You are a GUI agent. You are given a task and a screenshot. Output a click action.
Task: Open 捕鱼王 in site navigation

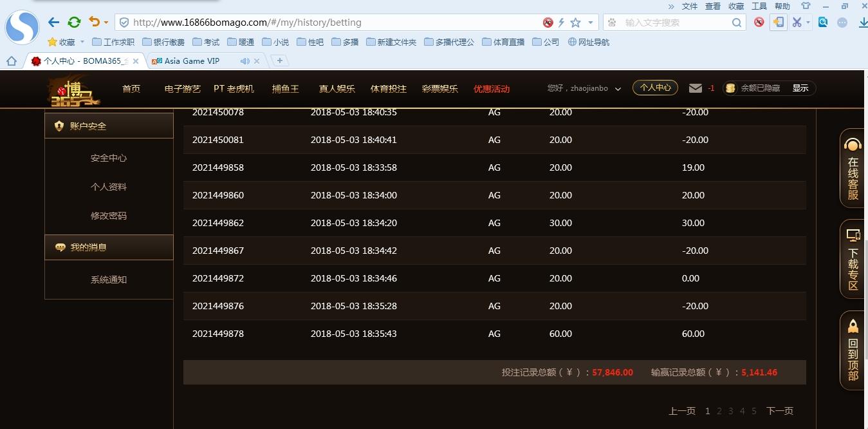point(286,89)
